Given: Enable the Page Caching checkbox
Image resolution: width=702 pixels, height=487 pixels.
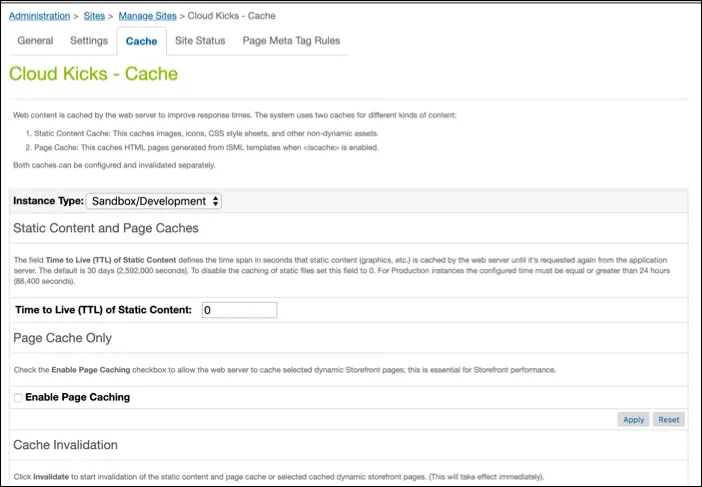Looking at the screenshot, I should (18, 397).
